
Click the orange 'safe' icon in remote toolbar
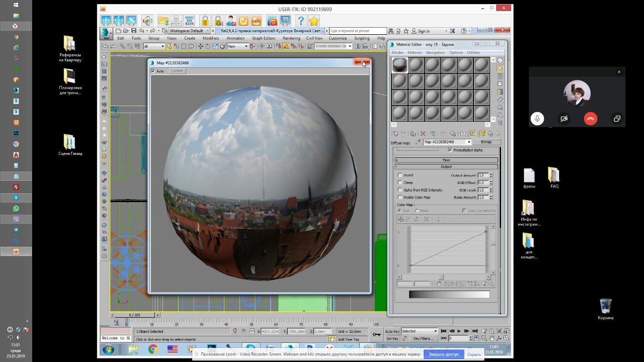(256, 21)
